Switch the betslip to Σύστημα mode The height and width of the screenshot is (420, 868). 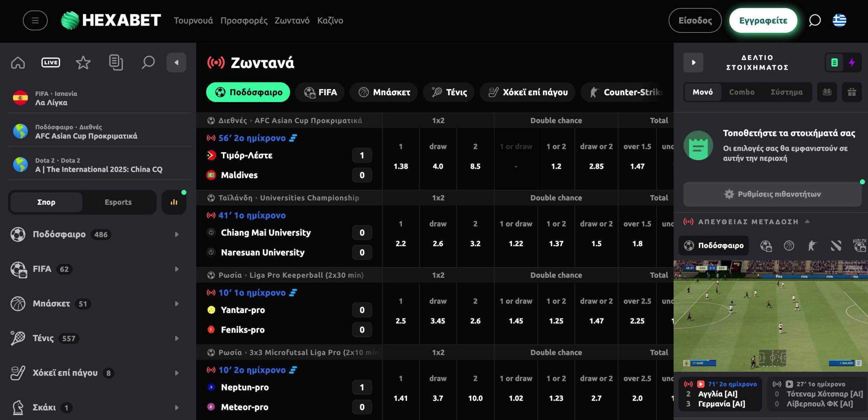pyautogui.click(x=786, y=92)
